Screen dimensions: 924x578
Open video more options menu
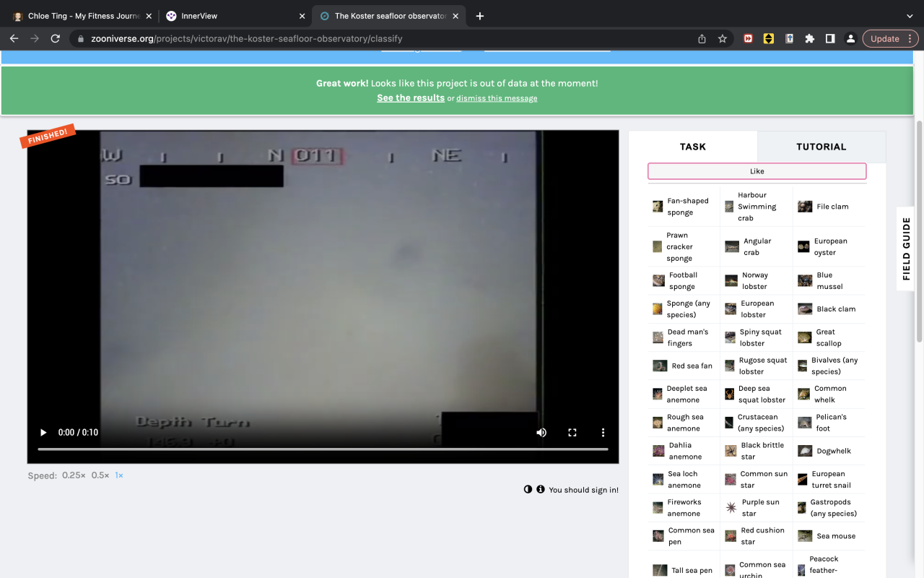click(x=603, y=432)
